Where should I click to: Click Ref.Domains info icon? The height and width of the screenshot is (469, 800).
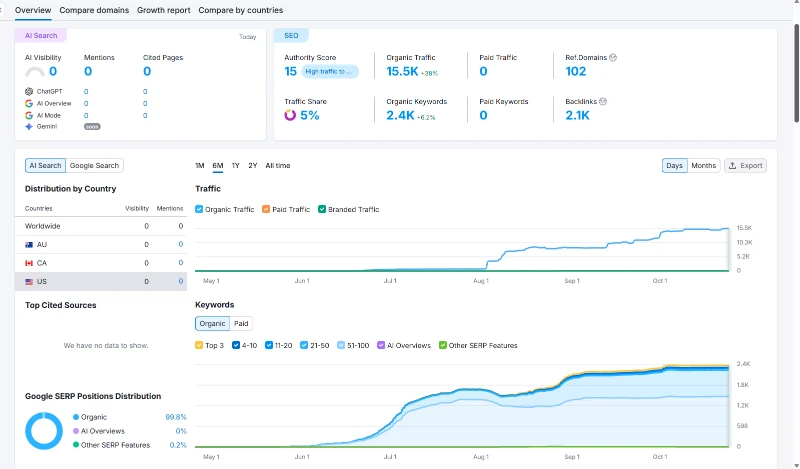[x=613, y=58]
